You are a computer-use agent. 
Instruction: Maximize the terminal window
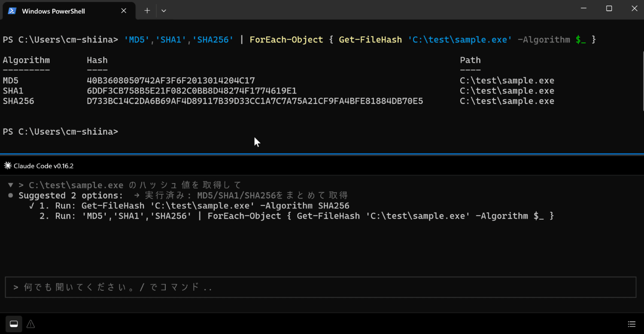pos(609,9)
